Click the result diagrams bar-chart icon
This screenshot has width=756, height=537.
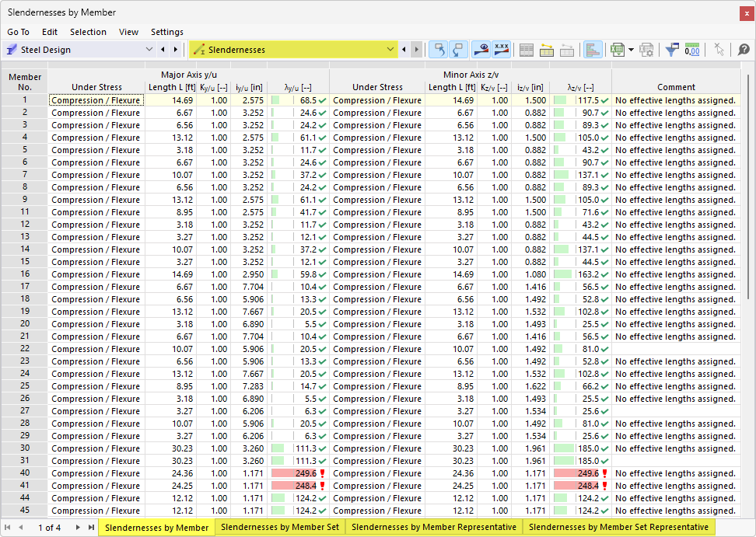[x=593, y=49]
